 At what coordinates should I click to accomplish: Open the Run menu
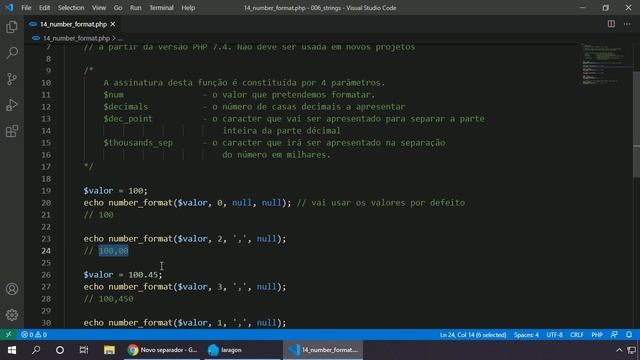(x=136, y=8)
